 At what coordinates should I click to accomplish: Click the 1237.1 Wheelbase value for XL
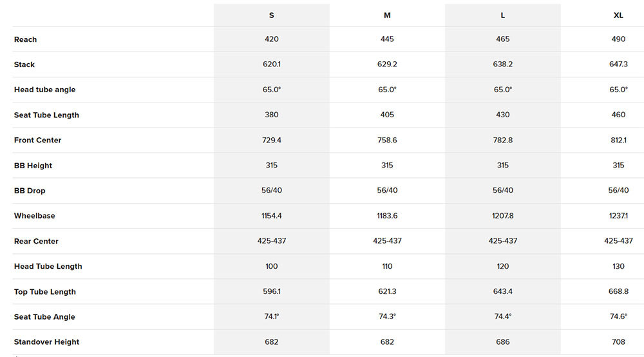618,216
